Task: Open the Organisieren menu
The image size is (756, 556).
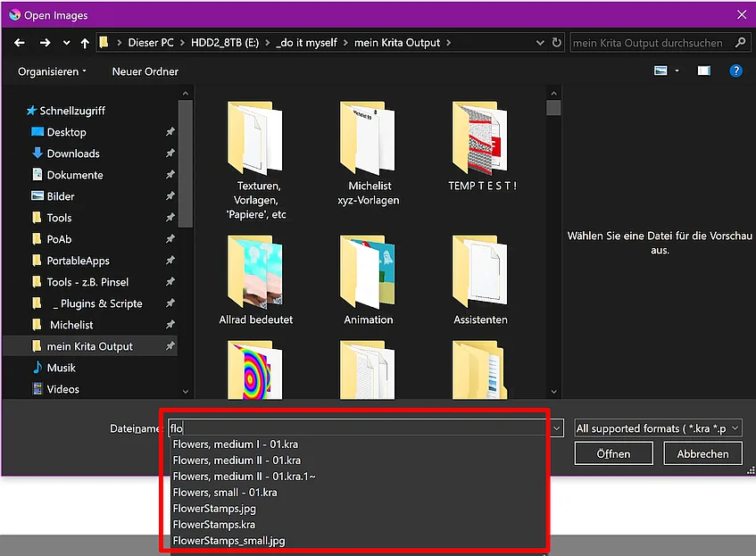Action: tap(52, 71)
